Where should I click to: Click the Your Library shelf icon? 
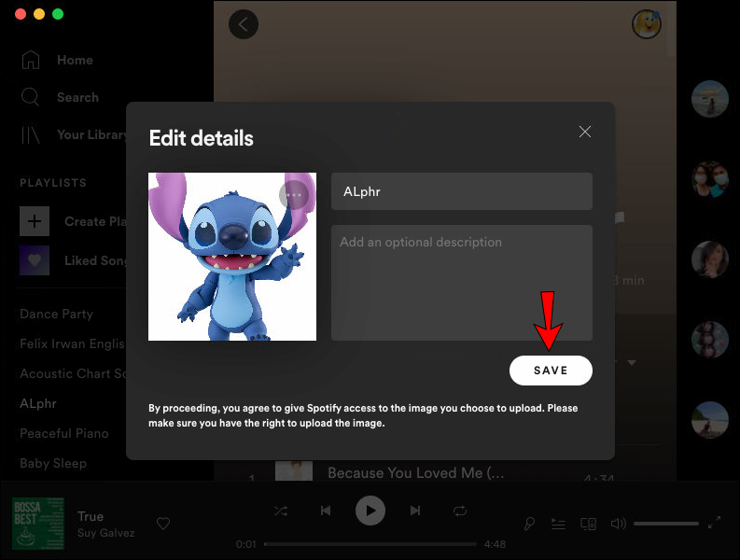31,134
